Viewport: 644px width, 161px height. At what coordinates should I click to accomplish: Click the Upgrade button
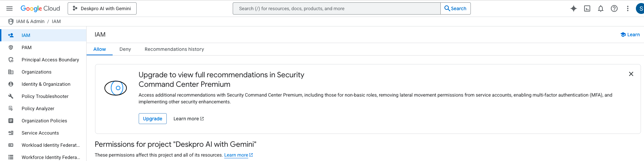tap(153, 119)
